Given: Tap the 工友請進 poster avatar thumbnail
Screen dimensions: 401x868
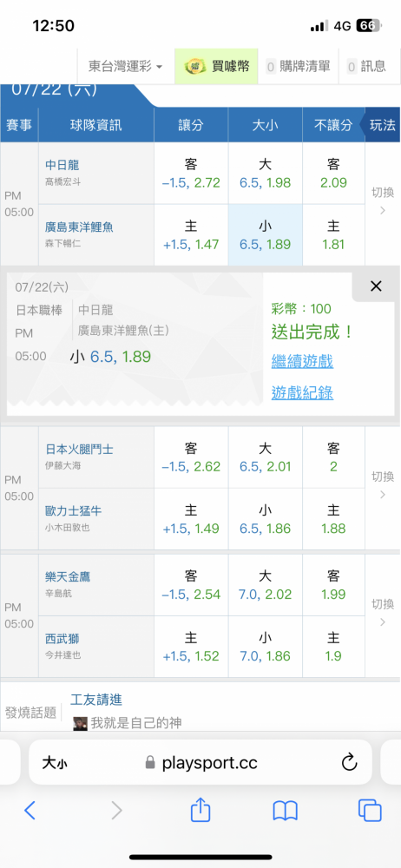Looking at the screenshot, I should 81,723.
